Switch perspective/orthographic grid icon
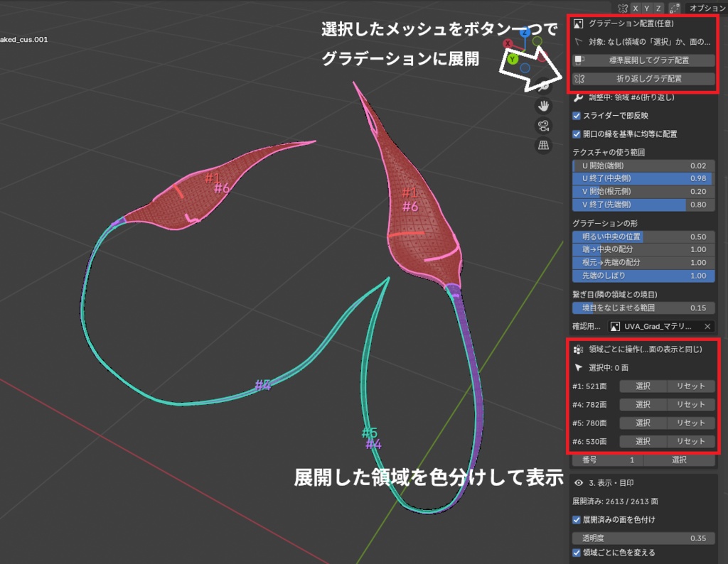This screenshot has height=564, width=728. 543,145
